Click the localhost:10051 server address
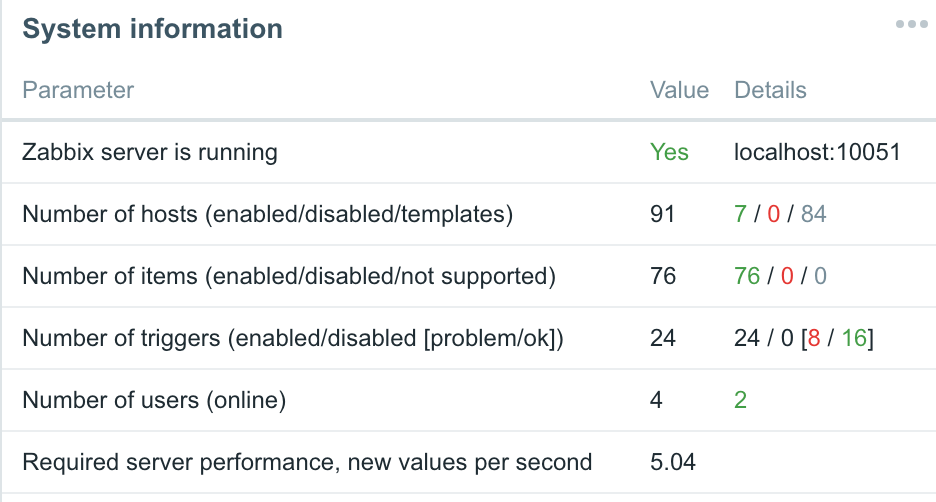This screenshot has height=502, width=936. tap(817, 152)
